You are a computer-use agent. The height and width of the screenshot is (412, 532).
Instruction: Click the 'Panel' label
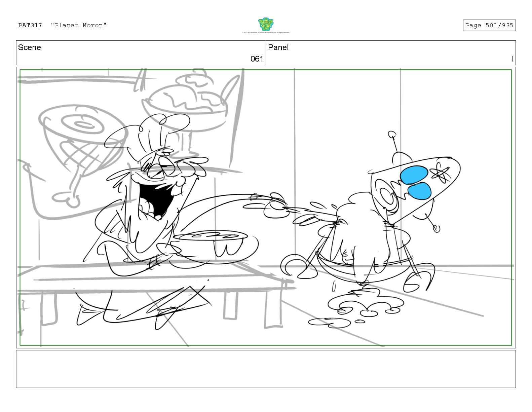coord(278,47)
